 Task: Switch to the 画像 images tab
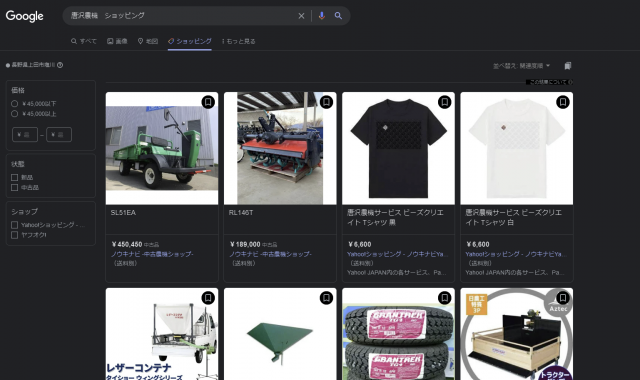pos(117,41)
